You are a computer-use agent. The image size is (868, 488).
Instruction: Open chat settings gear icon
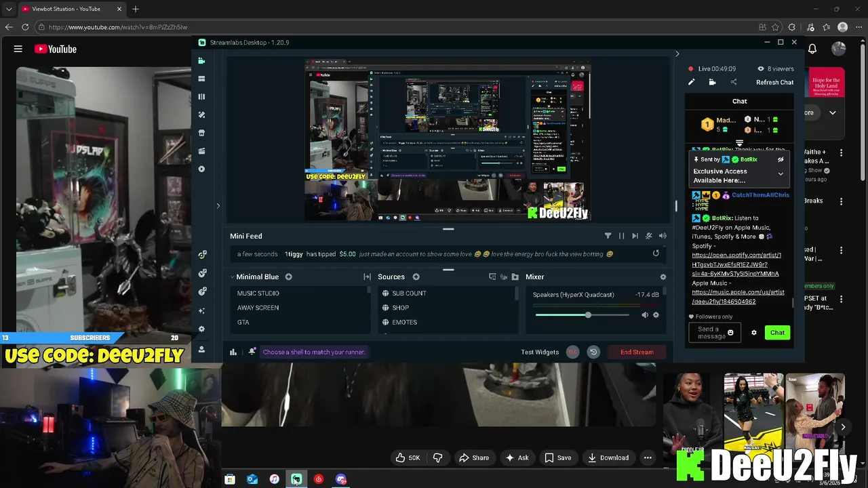point(753,333)
